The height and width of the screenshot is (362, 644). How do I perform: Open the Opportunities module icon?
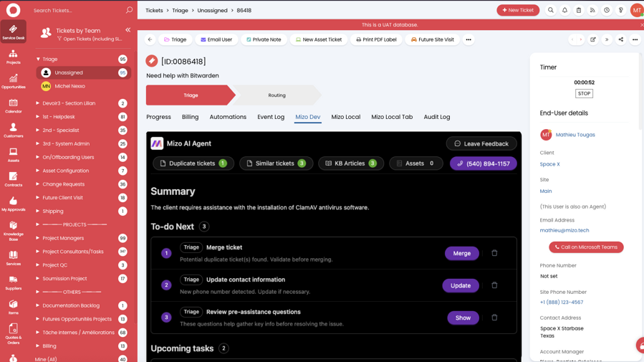pyautogui.click(x=13, y=81)
